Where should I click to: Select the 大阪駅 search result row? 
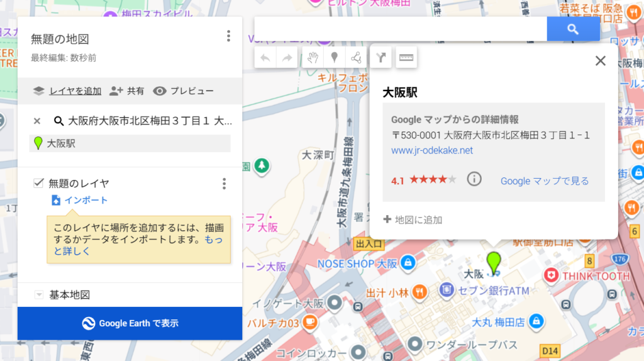pyautogui.click(x=130, y=143)
